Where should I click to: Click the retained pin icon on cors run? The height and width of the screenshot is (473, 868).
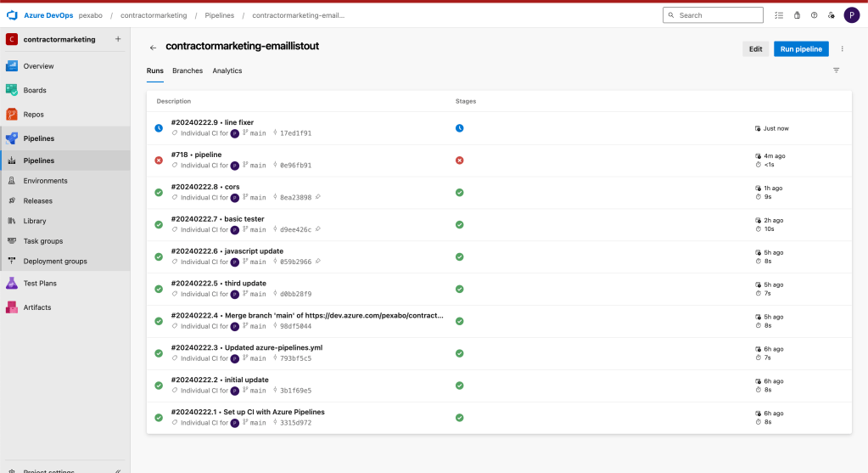tap(317, 197)
